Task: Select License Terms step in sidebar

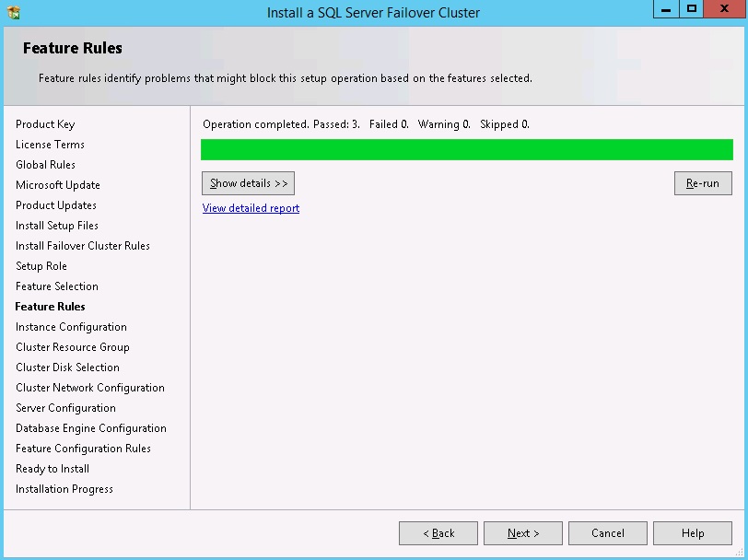Action: point(50,145)
